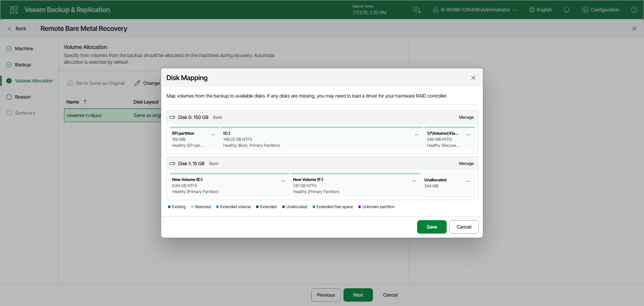Click the Disk 0 drive icon
Image resolution: width=644 pixels, height=306 pixels.
172,117
